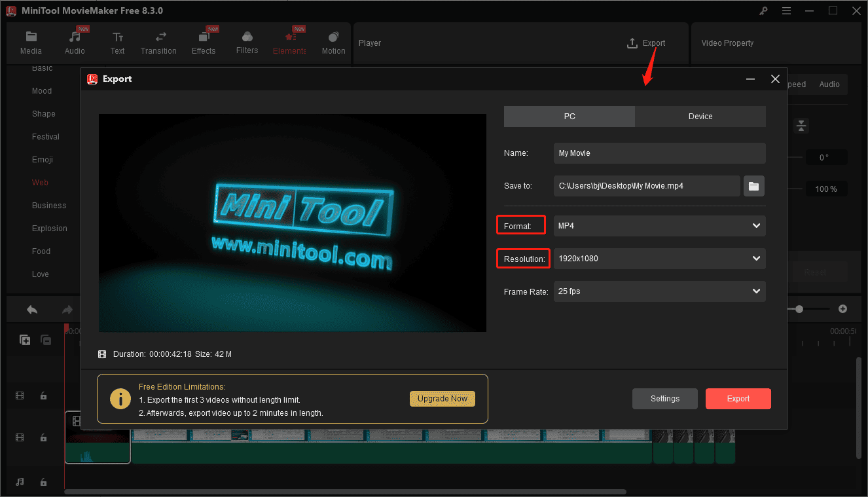Open the Motion tab
This screenshot has width=868, height=497.
[333, 43]
